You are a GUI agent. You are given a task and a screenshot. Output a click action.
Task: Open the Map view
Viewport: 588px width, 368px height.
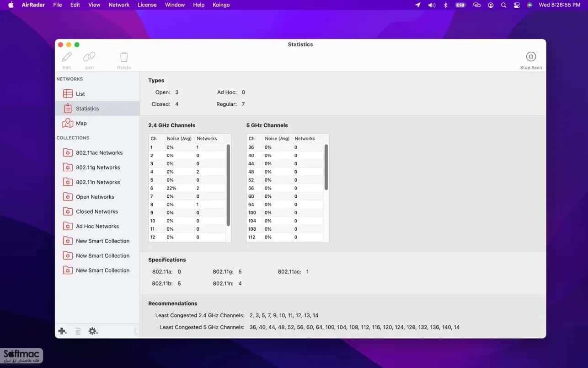pyautogui.click(x=97, y=123)
